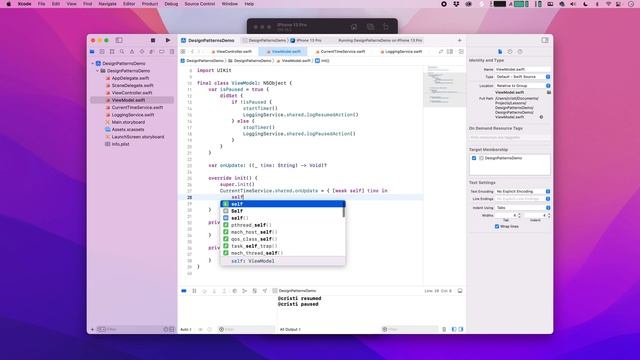
Task: Click the Name field containing ViewModel.swift
Action: 523,69
